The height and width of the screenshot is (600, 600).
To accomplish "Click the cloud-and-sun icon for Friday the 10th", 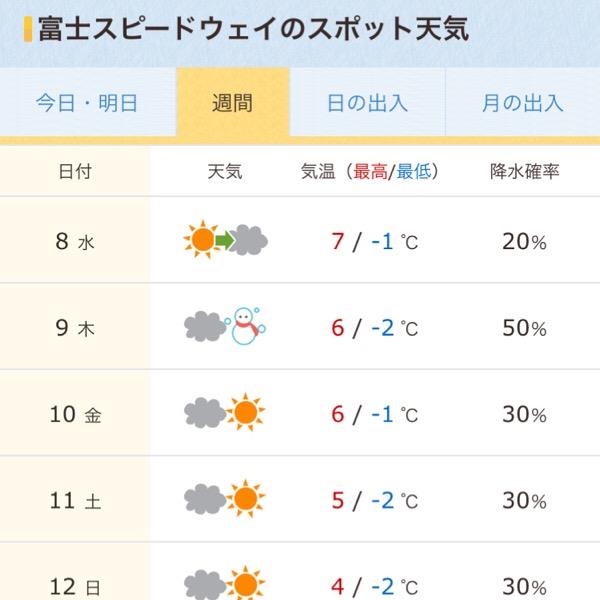I will tap(225, 412).
